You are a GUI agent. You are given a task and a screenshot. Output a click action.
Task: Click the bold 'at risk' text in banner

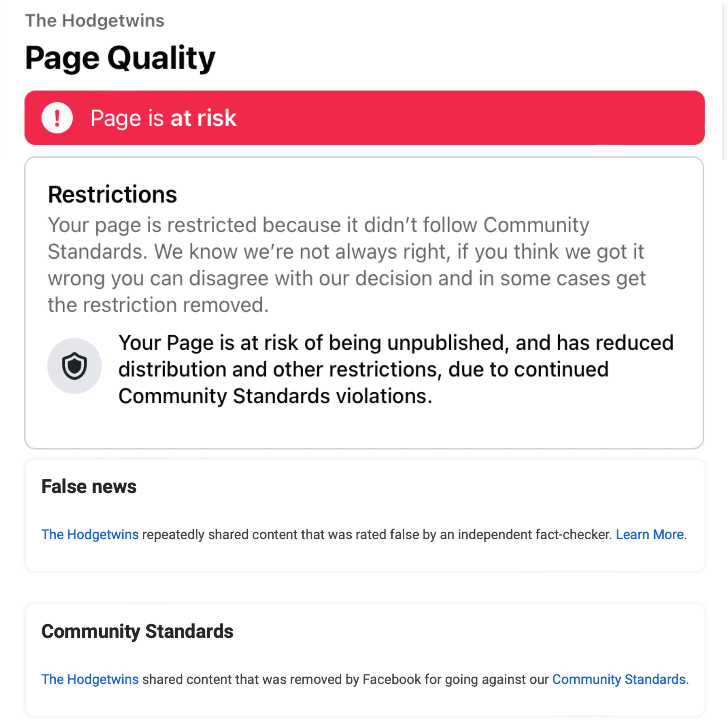pos(204,118)
